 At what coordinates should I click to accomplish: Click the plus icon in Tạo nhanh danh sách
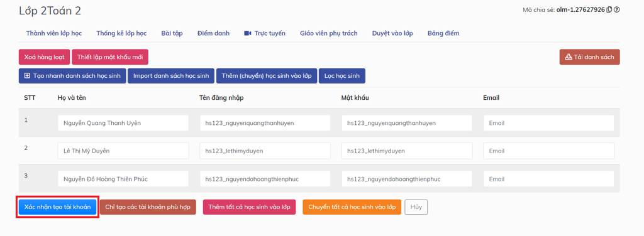(x=27, y=76)
